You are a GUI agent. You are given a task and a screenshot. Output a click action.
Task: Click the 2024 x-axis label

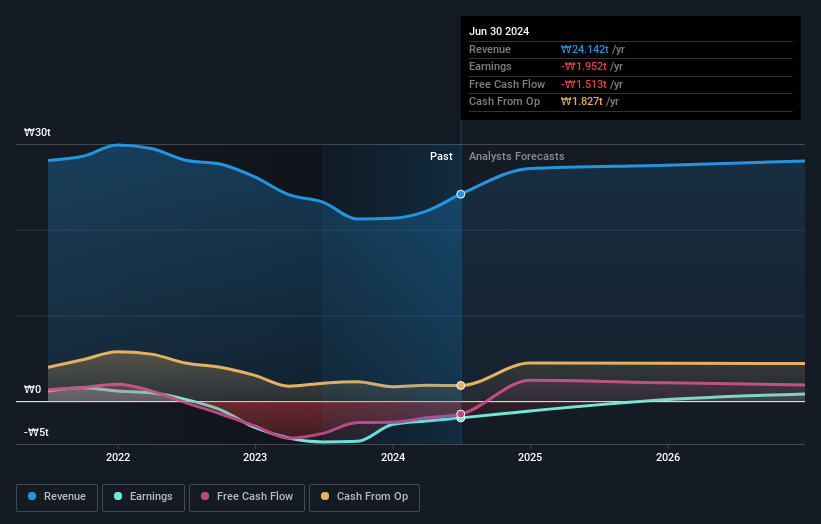click(393, 457)
